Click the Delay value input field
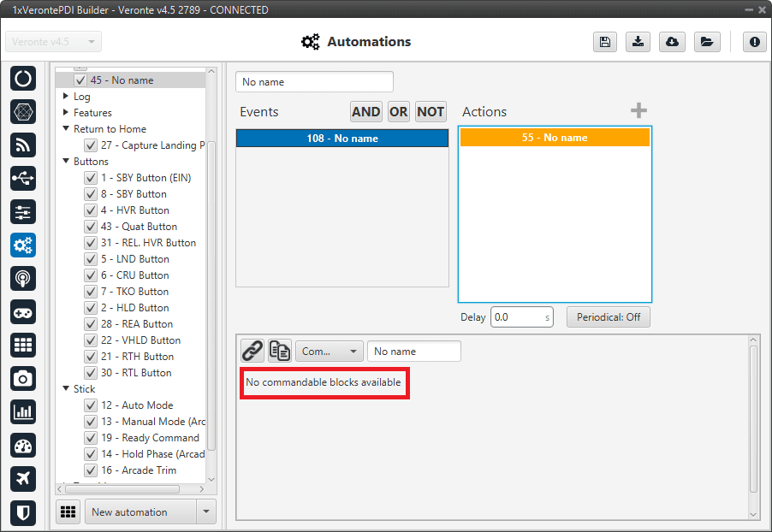The width and height of the screenshot is (772, 532). click(515, 317)
